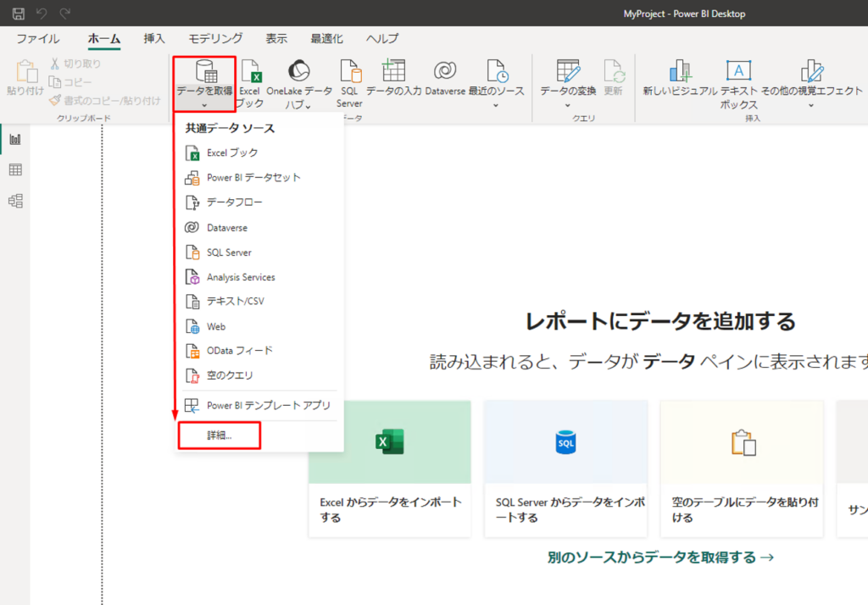
Task: Open the 最近のソース dropdown
Action: coord(496,105)
